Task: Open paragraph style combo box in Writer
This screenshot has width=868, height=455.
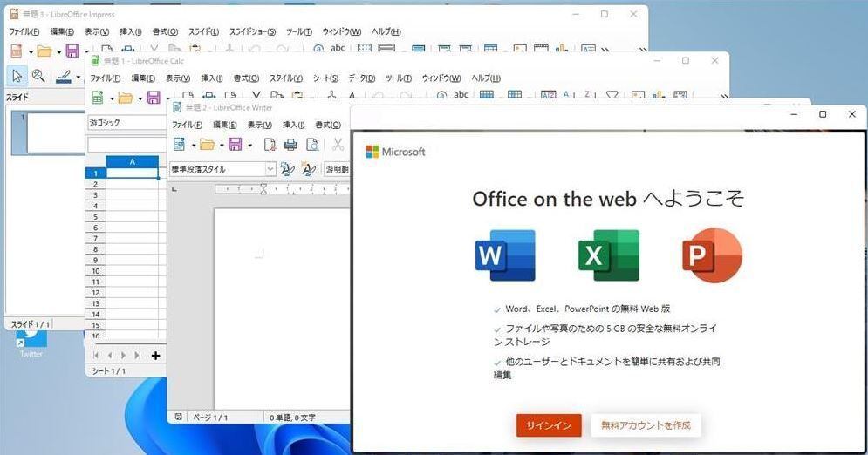Action: [x=222, y=169]
